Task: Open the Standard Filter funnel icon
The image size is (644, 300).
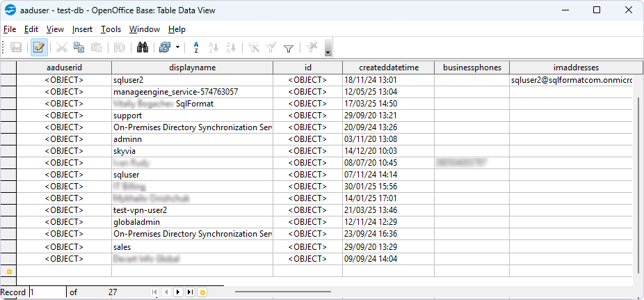Action: 289,49
